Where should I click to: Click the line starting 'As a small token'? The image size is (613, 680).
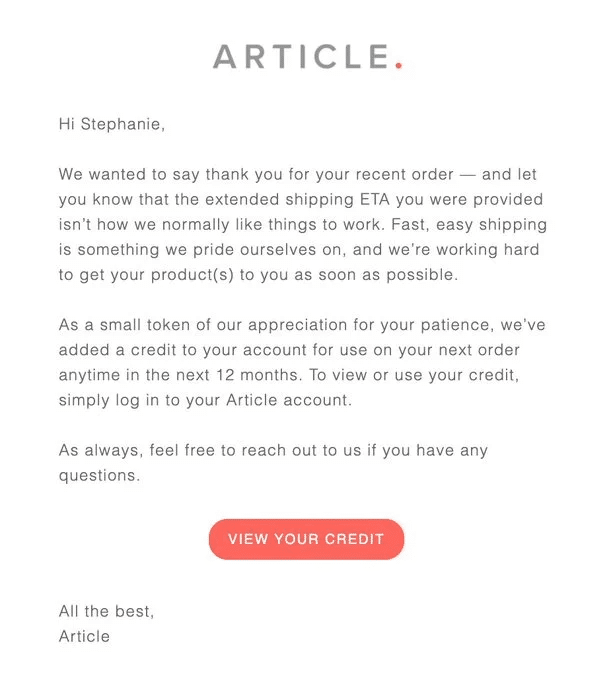[x=302, y=325]
